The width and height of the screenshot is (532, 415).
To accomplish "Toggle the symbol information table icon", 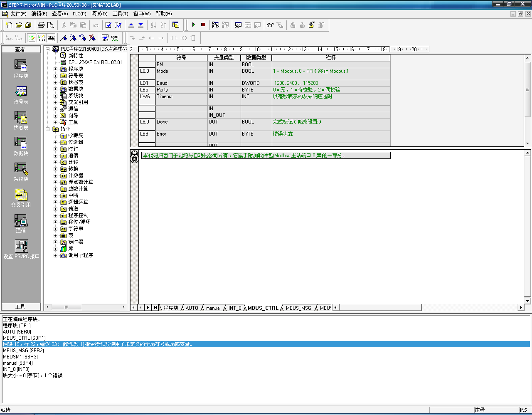I will (51, 38).
